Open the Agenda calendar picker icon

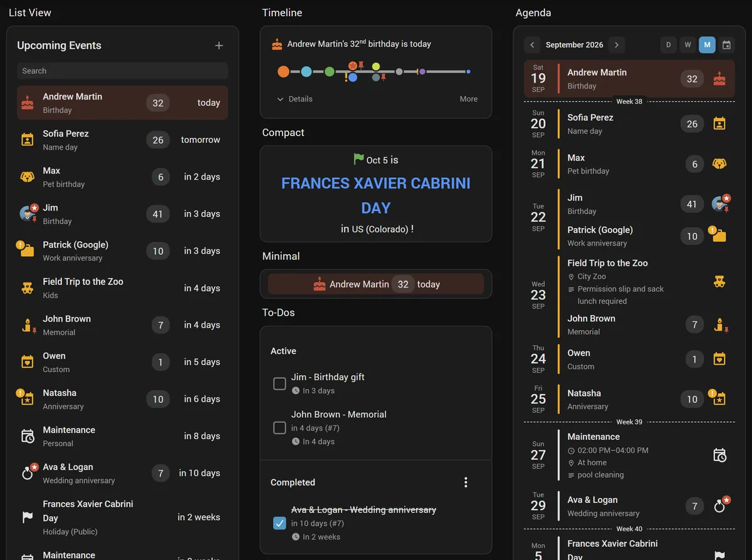[x=726, y=45]
